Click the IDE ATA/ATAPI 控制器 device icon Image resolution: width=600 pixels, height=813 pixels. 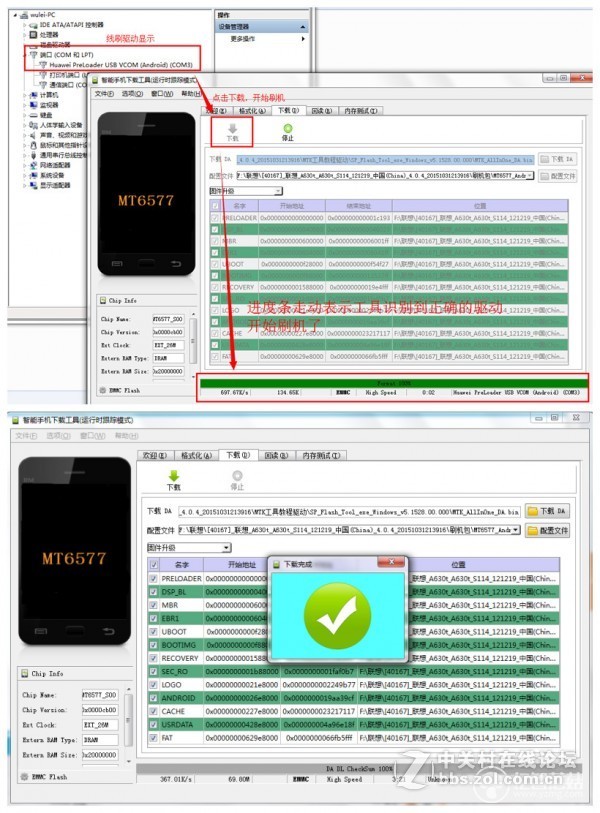[x=34, y=25]
